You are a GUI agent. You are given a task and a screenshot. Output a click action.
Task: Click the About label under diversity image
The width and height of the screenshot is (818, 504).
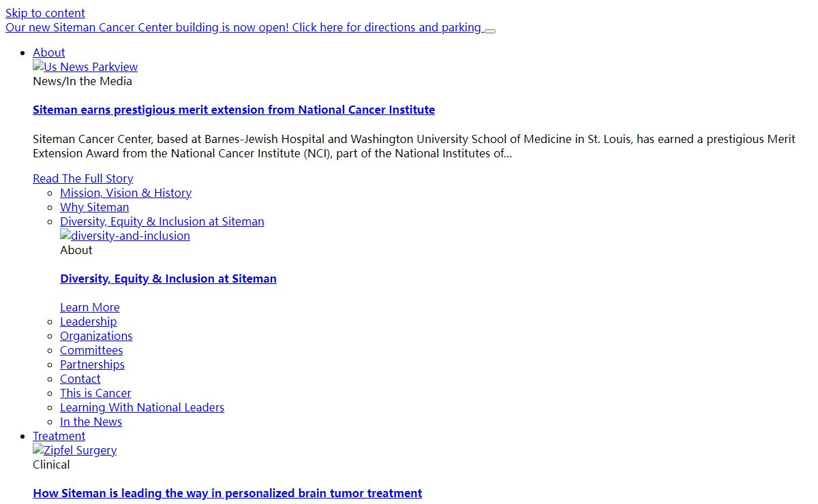coord(76,250)
